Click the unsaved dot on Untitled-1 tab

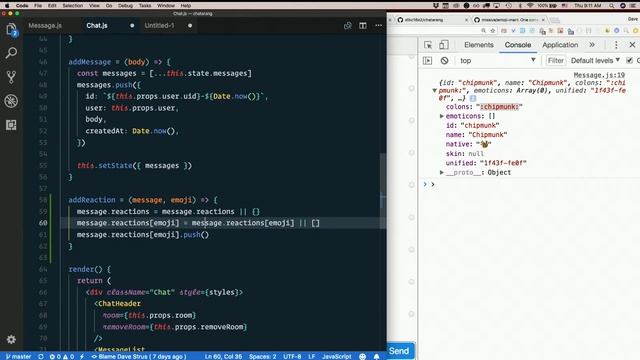[190, 26]
